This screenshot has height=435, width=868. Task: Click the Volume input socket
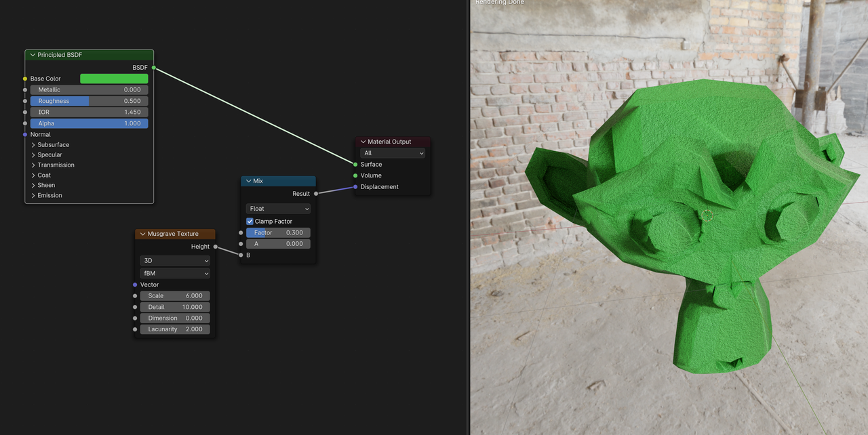tap(355, 175)
